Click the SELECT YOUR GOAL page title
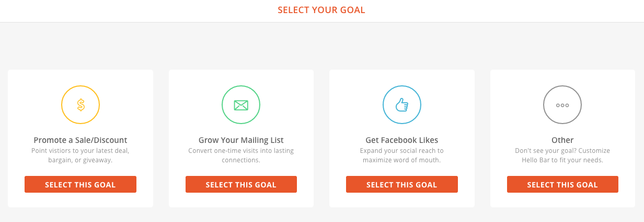This screenshot has height=222, width=644. coord(321,10)
